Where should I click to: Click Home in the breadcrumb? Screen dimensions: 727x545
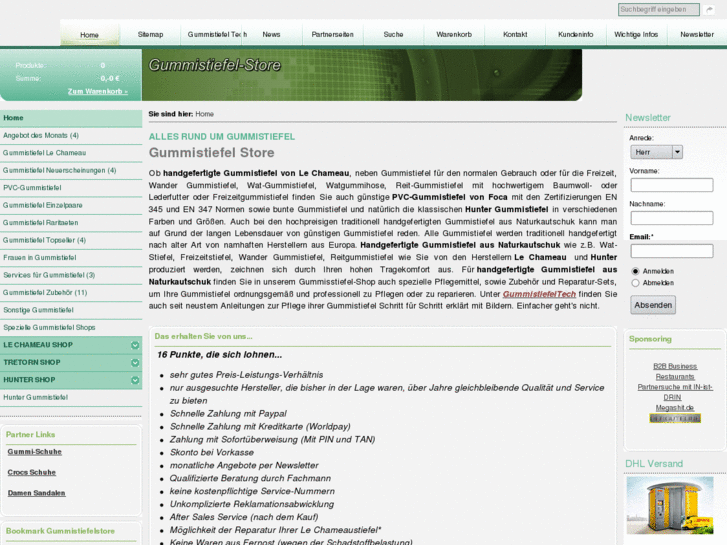click(204, 114)
